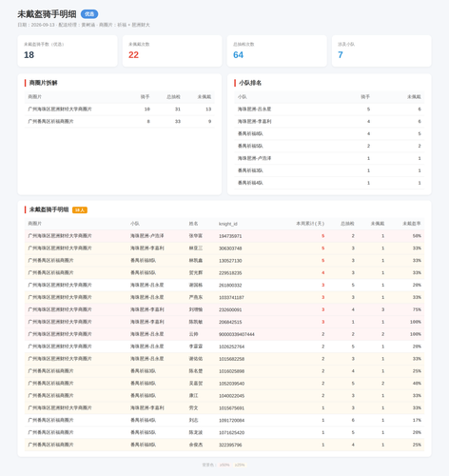Sort detail table by 未戴盔率 column header

pyautogui.click(x=412, y=224)
